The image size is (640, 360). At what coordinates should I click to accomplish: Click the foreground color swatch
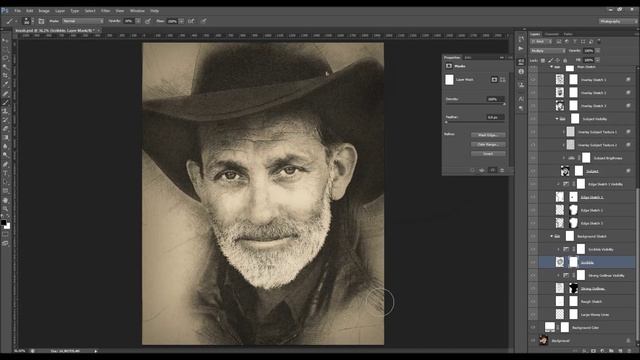[3, 223]
